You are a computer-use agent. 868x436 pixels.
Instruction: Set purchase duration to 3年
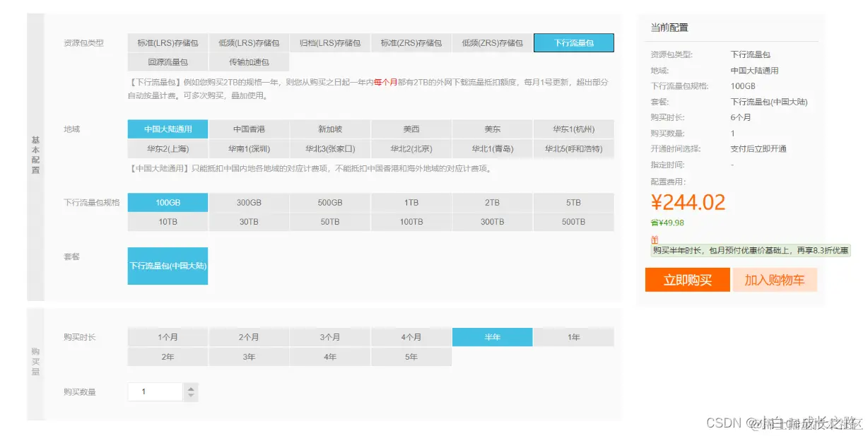[249, 357]
